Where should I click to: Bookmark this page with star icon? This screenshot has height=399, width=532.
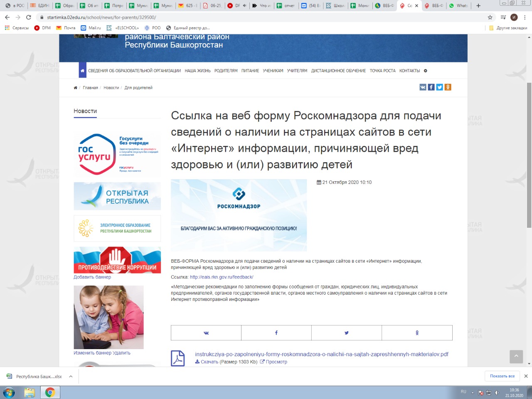(x=490, y=17)
